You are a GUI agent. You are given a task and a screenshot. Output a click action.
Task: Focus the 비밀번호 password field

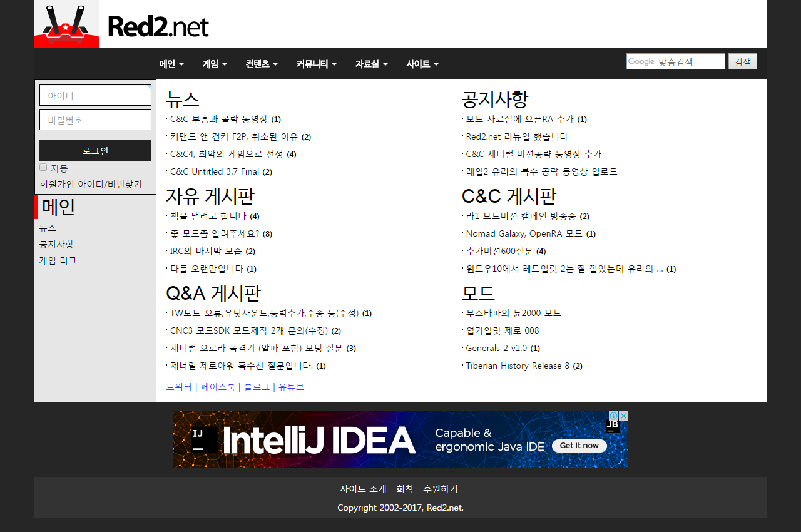pos(95,120)
